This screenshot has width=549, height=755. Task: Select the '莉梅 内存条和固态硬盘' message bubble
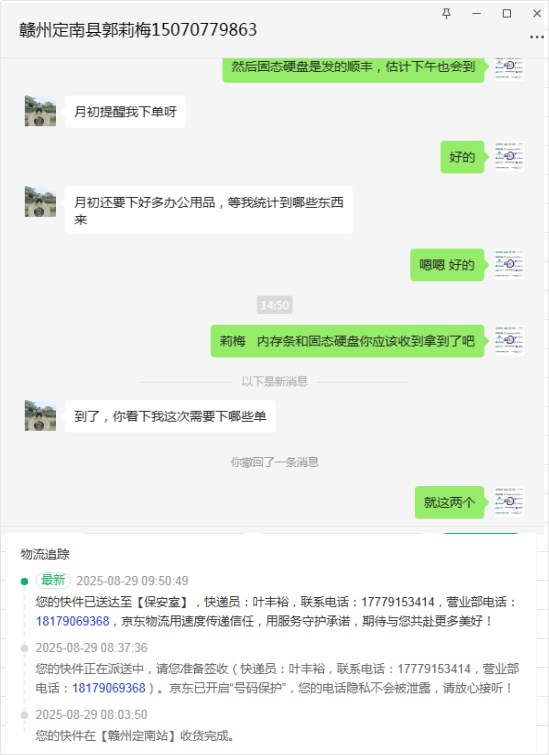[x=347, y=341]
